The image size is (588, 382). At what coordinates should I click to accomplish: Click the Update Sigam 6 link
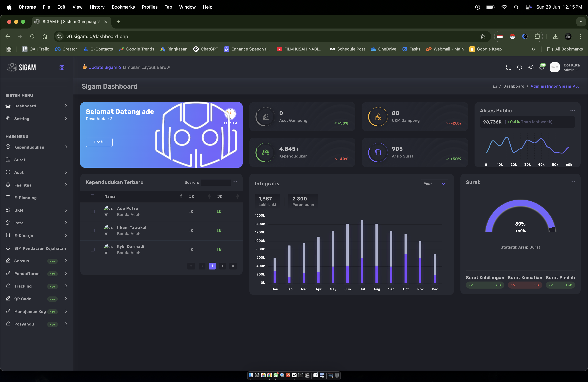point(105,67)
